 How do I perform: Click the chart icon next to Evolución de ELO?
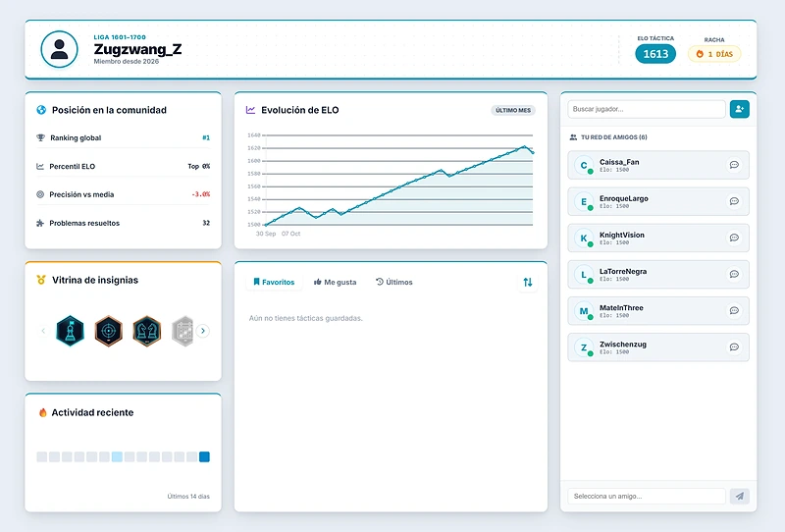(250, 110)
